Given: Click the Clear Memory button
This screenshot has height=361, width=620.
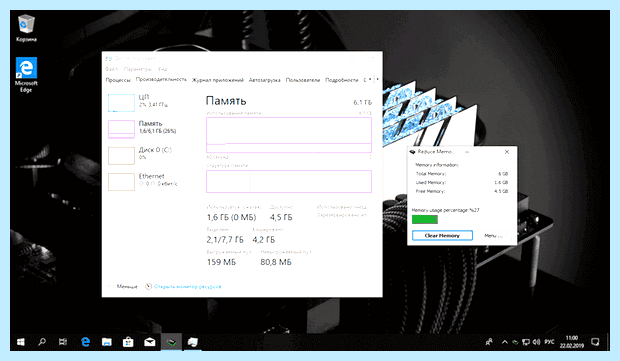Looking at the screenshot, I should pos(442,235).
